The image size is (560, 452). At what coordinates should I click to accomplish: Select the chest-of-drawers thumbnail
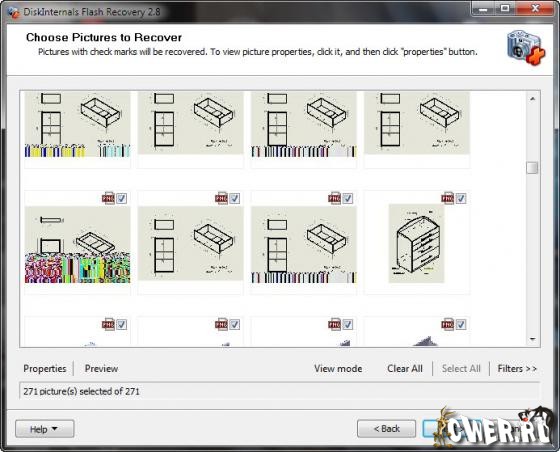416,243
